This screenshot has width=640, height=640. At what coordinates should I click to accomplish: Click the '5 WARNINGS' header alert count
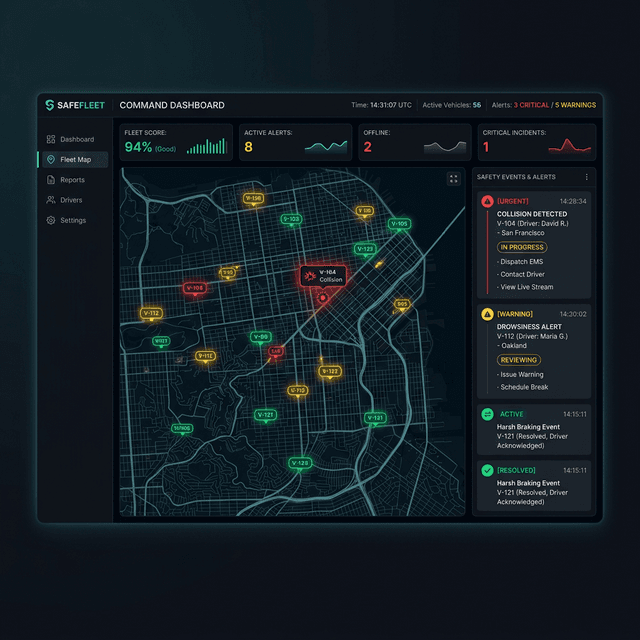[x=576, y=105]
